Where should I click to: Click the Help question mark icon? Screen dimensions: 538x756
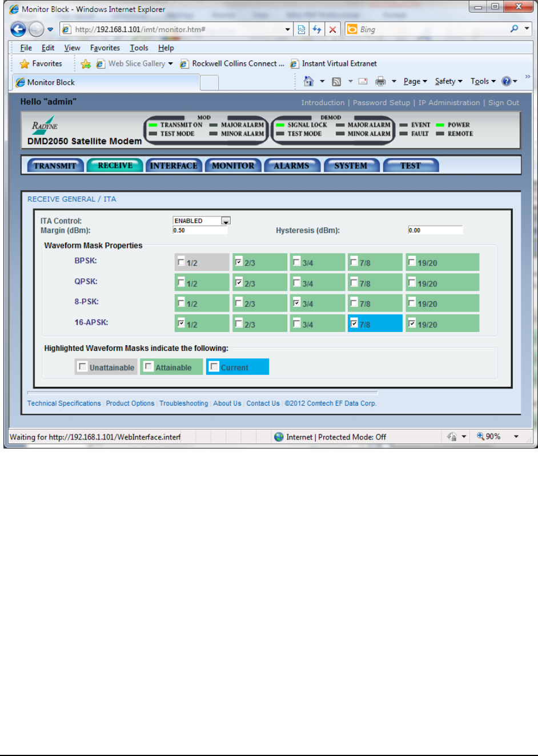click(506, 82)
